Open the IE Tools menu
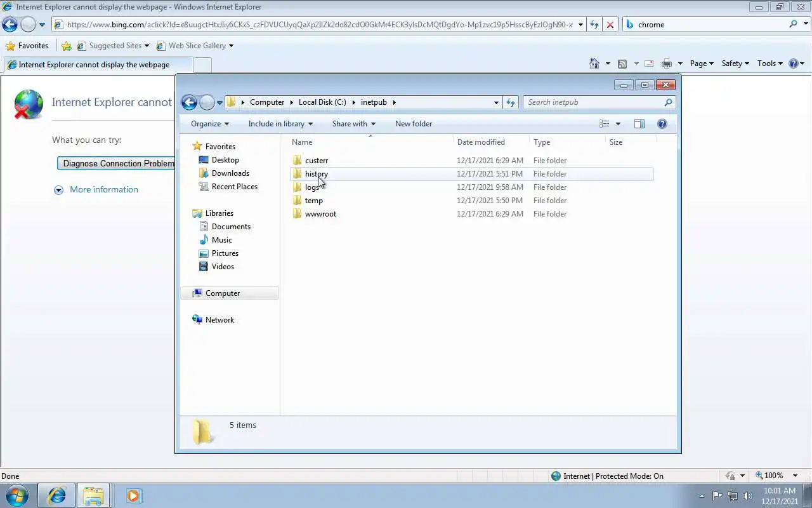Image resolution: width=812 pixels, height=508 pixels. point(770,63)
